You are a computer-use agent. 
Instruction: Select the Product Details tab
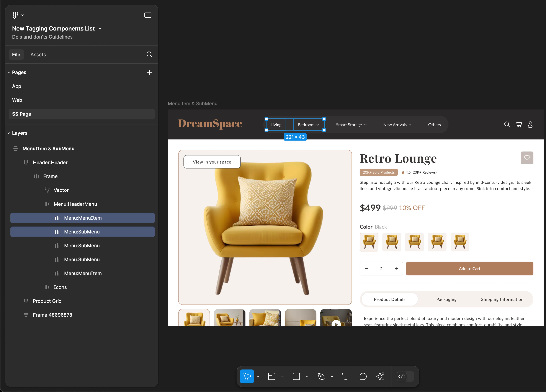[x=389, y=299]
